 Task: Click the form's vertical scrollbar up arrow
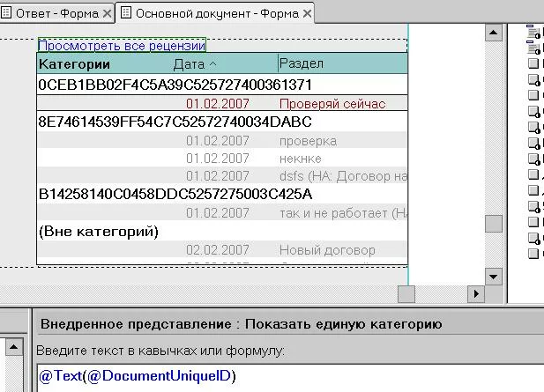click(x=494, y=31)
